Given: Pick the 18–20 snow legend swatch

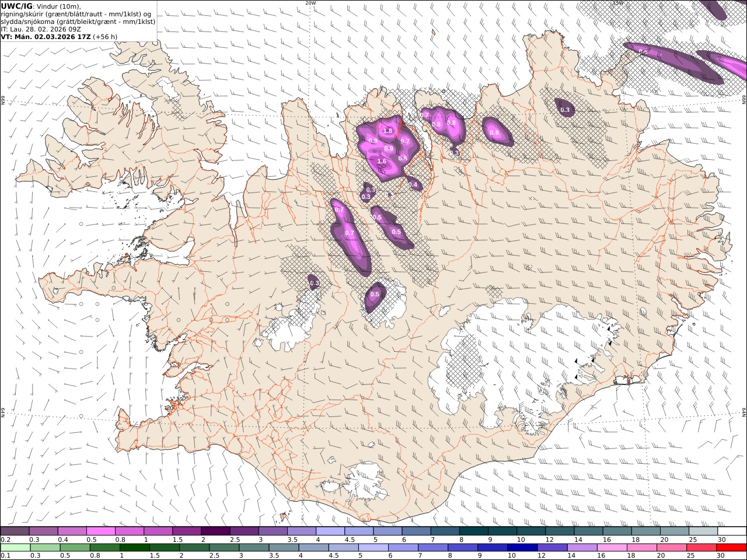Looking at the screenshot, I should [645, 531].
